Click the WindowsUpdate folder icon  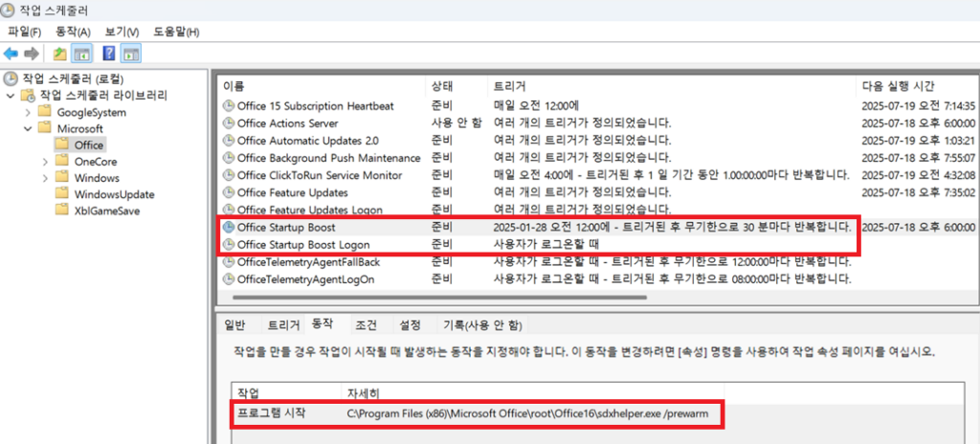tap(61, 194)
